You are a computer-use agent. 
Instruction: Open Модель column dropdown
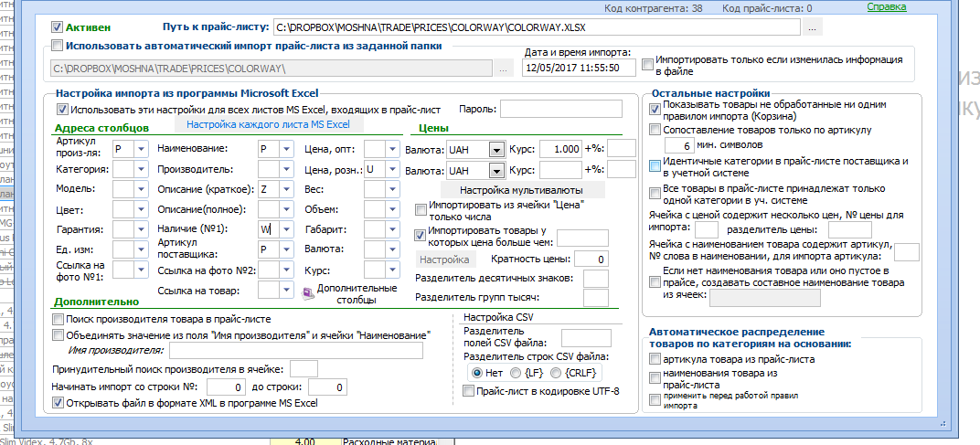[142, 189]
